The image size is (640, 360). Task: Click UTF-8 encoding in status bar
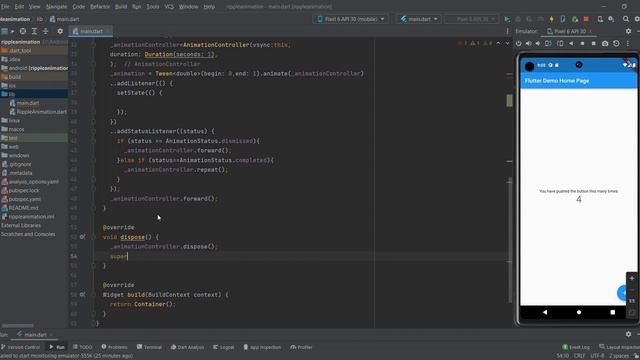[x=597, y=356]
